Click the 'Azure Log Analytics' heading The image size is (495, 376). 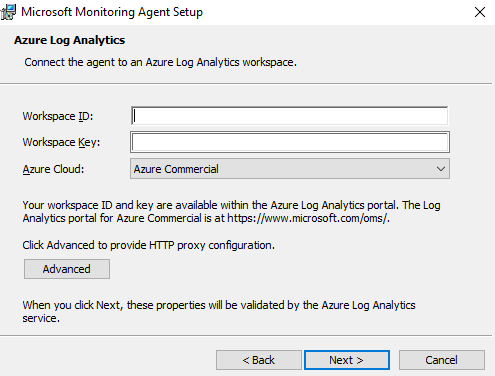(69, 40)
